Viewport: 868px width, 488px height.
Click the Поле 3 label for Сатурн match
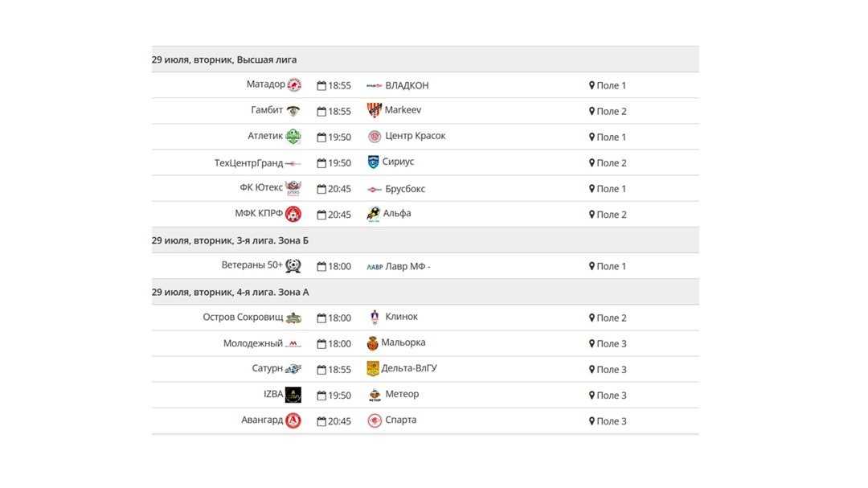point(611,370)
